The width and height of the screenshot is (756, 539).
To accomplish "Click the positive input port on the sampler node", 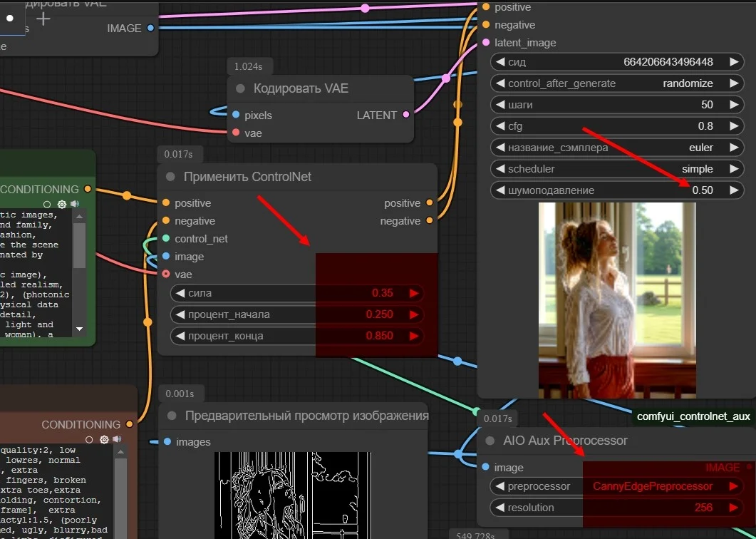I will coord(486,6).
